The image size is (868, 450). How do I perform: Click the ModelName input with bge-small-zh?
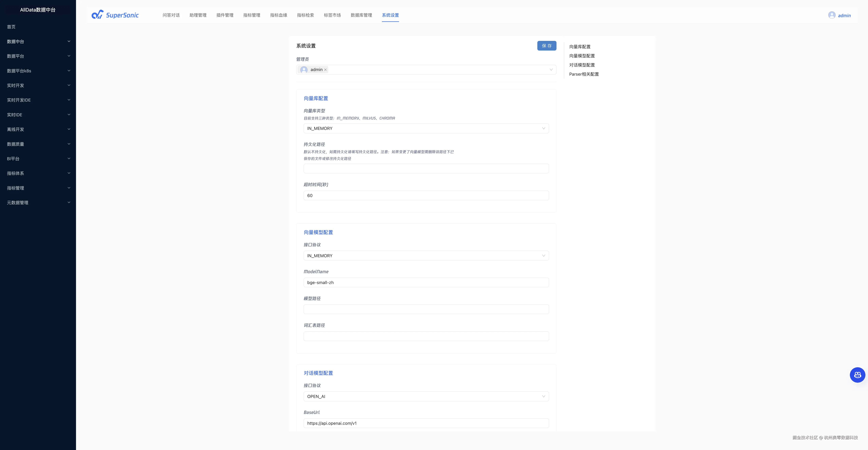point(426,283)
